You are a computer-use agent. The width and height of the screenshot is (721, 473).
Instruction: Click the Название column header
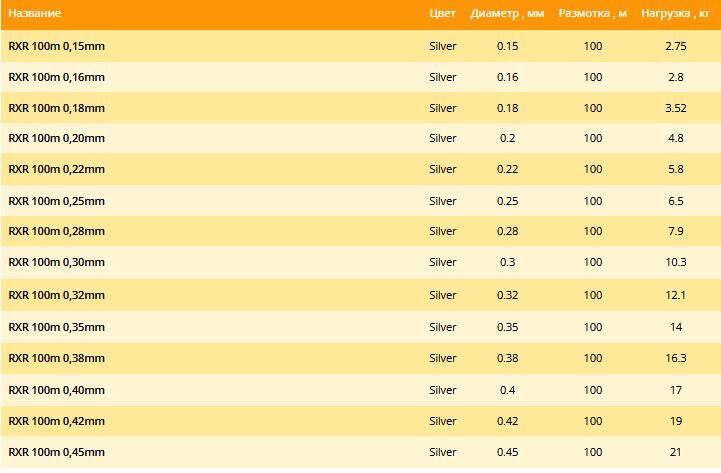pyautogui.click(x=34, y=13)
